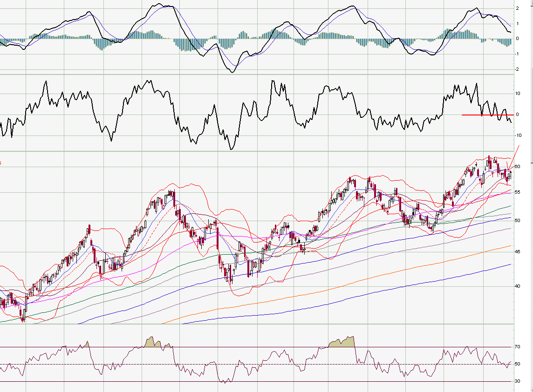This screenshot has height=392, width=533.
Task: Click MACD axis value -2
Action: coord(517,69)
